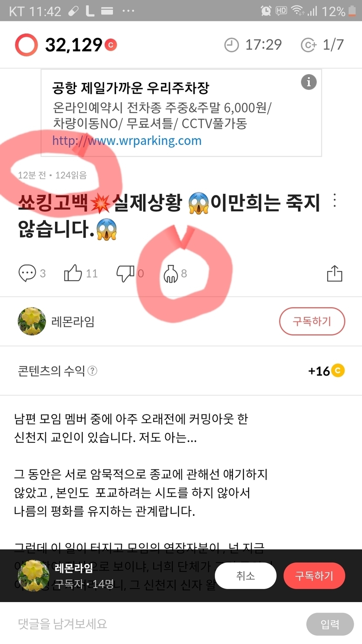
Task: Tap the red 구독하기 button in bottom bar
Action: click(x=314, y=576)
